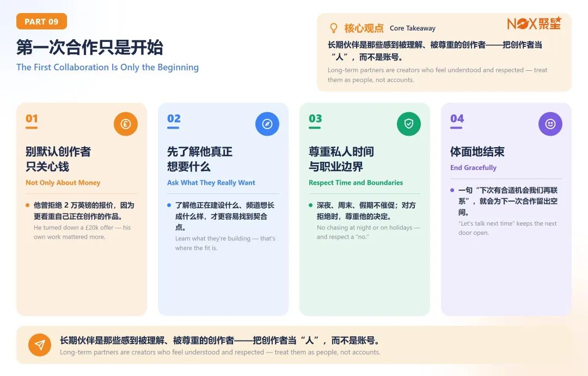Viewport: 588px width, 376px height.
Task: Click the lightbulb icon beside 核心观点
Action: 333,28
